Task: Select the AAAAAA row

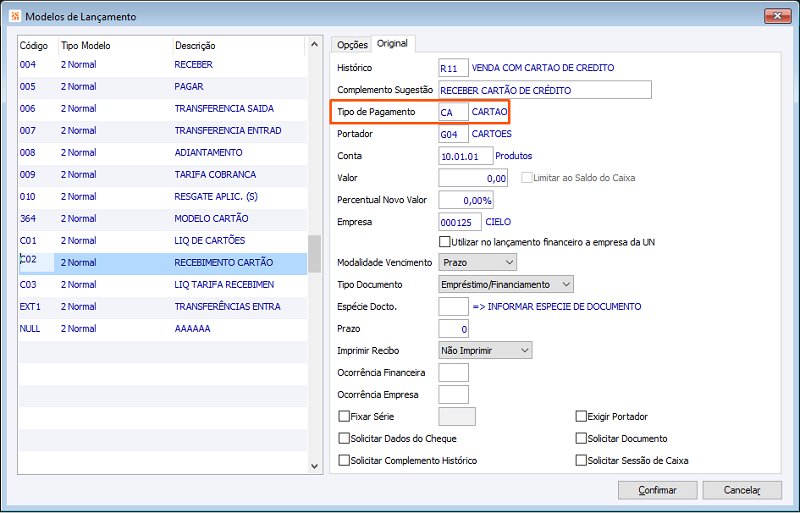Action: pyautogui.click(x=163, y=328)
